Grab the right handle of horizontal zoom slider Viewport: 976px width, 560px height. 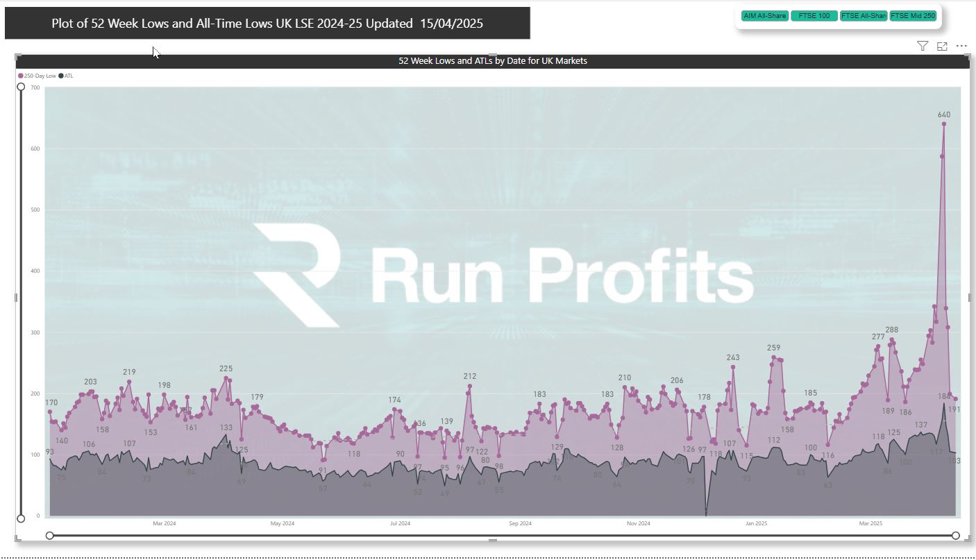click(956, 536)
